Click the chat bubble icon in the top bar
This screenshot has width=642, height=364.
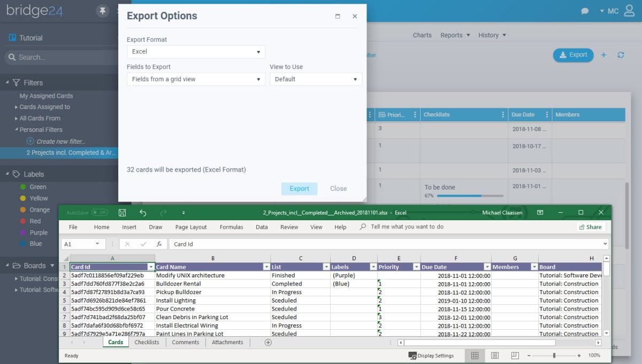click(585, 11)
